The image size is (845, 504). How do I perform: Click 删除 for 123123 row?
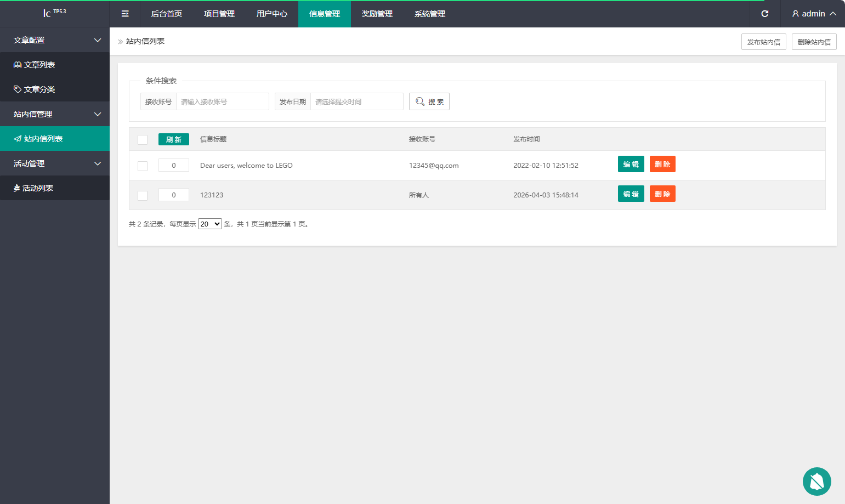pyautogui.click(x=662, y=194)
